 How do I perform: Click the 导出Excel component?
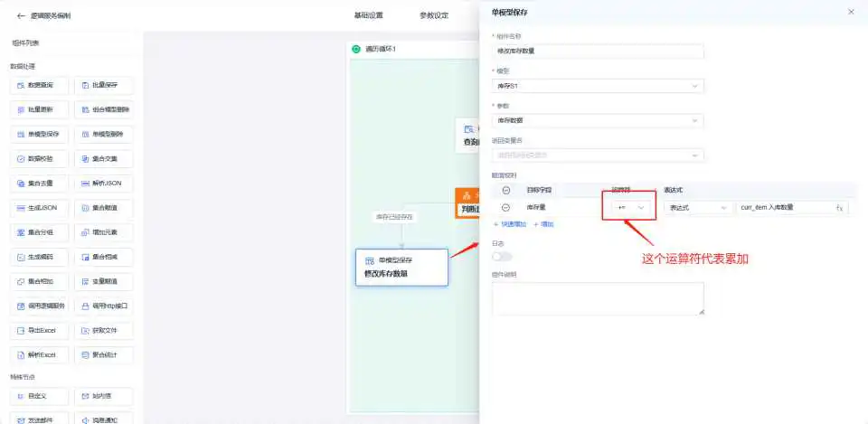click(x=39, y=331)
